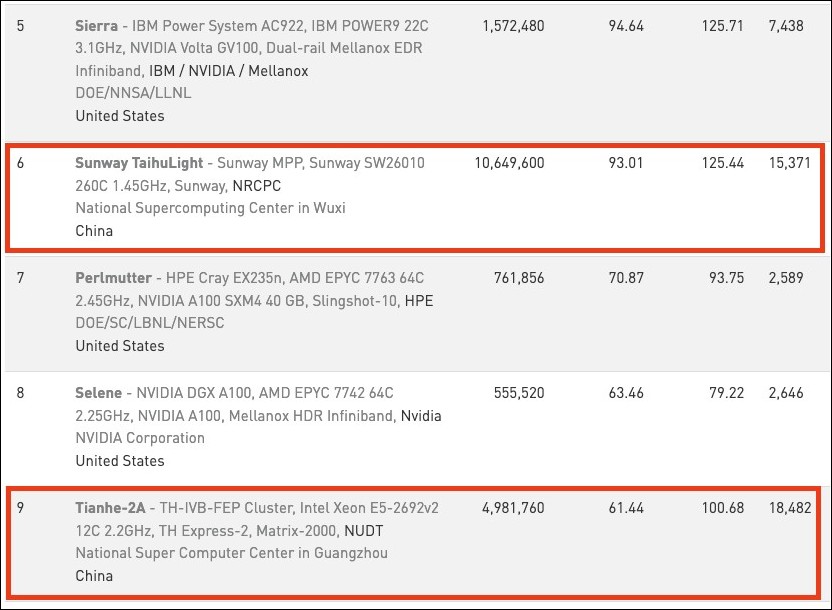Viewport: 832px width, 610px height.
Task: Click power value 18,482
Action: click(x=790, y=509)
